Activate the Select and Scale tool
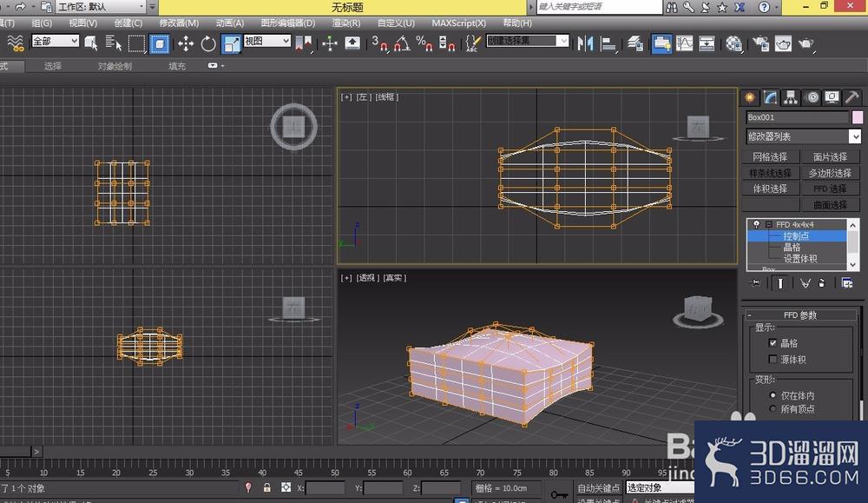The height and width of the screenshot is (503, 868). (231, 43)
